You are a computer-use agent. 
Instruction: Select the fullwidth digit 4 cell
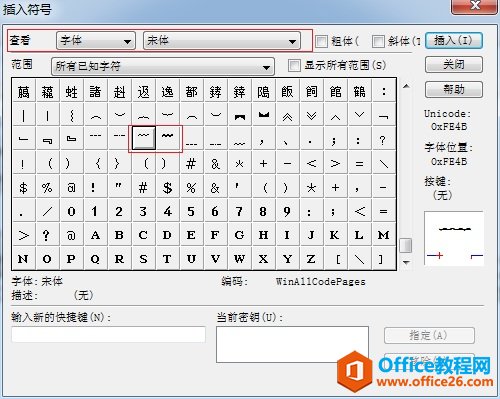(x=168, y=210)
